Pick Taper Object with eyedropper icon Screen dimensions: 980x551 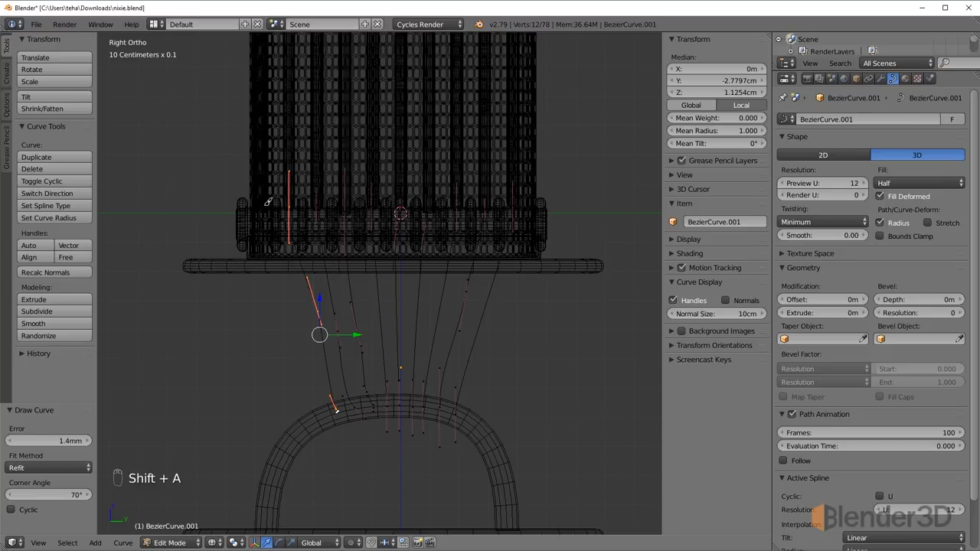coord(863,339)
